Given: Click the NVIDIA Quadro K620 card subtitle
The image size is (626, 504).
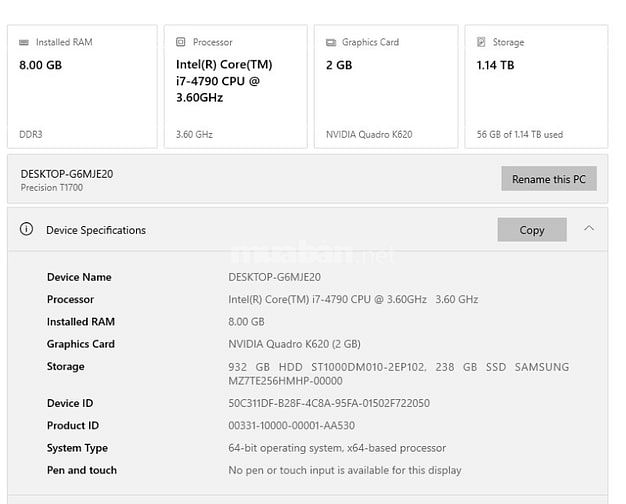Looking at the screenshot, I should [x=369, y=134].
